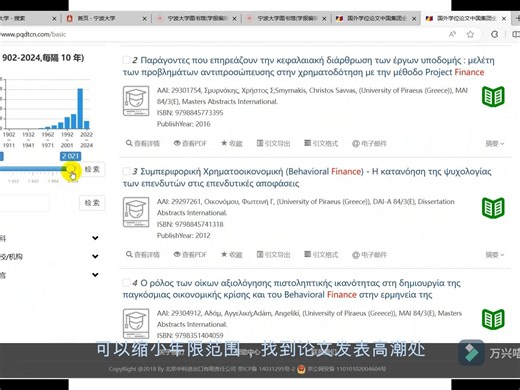Open the title of result 4
Screen dimensions: 520x390
pos(292,289)
